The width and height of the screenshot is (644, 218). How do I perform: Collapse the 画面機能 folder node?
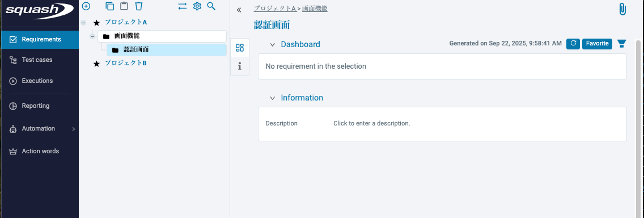92,36
